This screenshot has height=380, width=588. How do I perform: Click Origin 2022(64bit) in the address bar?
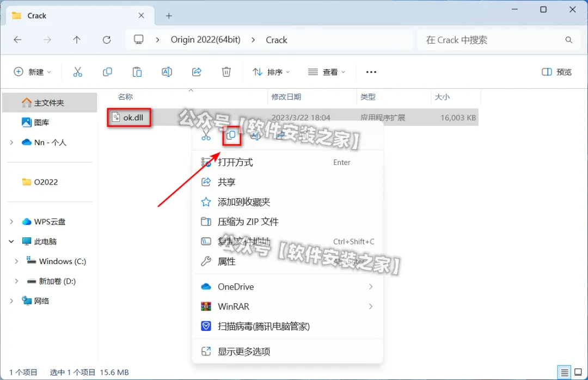coord(205,40)
